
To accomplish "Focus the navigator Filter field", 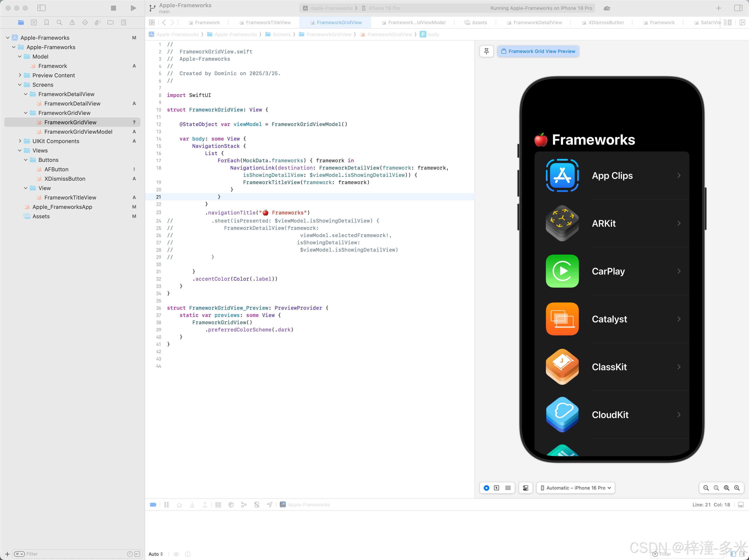I will click(77, 554).
